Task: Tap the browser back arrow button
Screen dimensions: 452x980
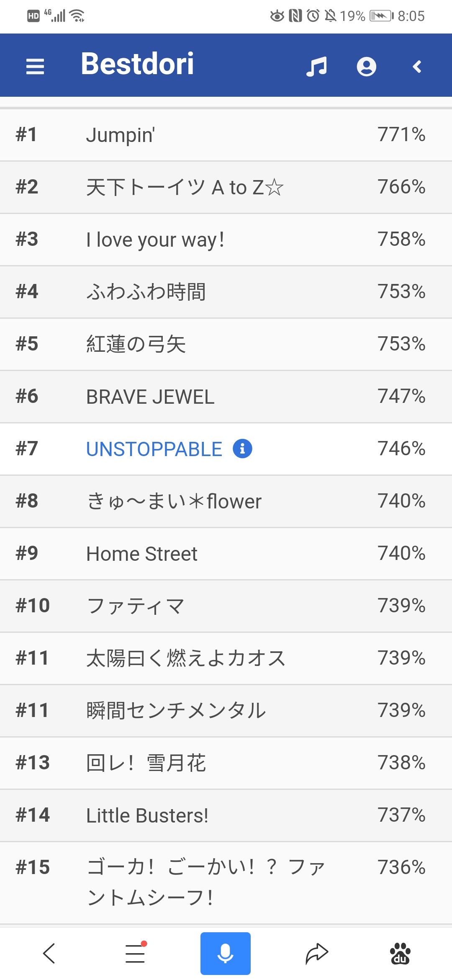Action: (49, 954)
